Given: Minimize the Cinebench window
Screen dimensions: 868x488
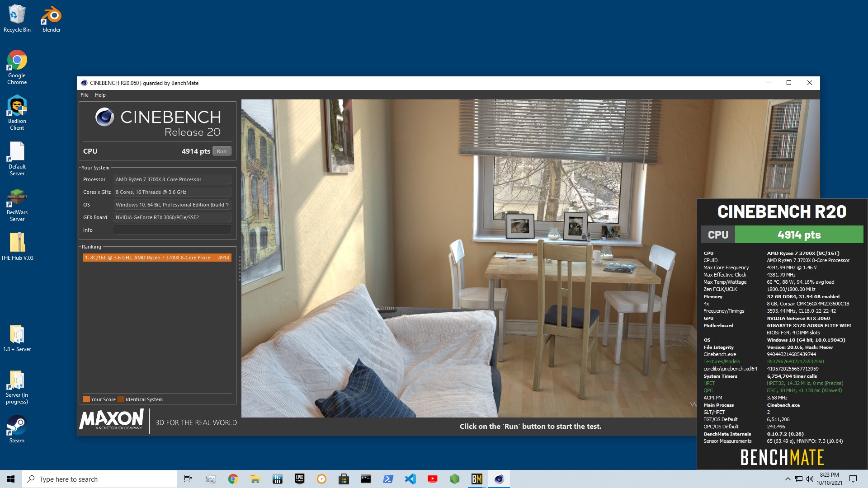Looking at the screenshot, I should click(x=769, y=83).
